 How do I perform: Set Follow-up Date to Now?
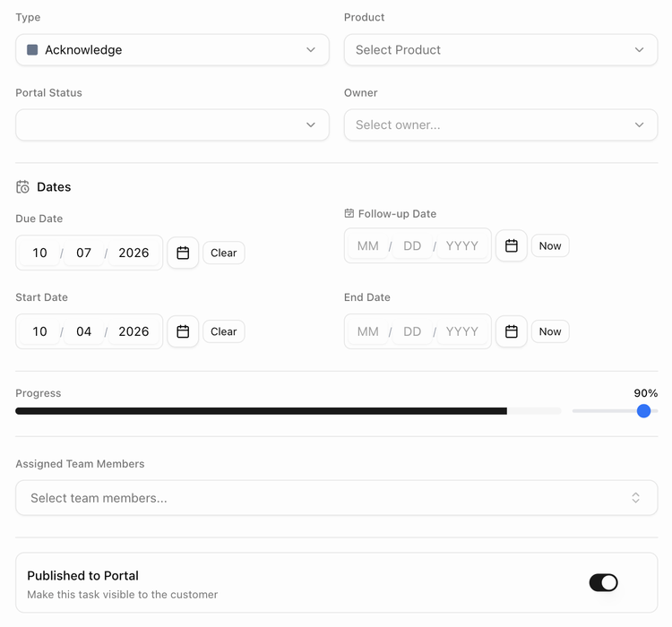click(x=550, y=245)
